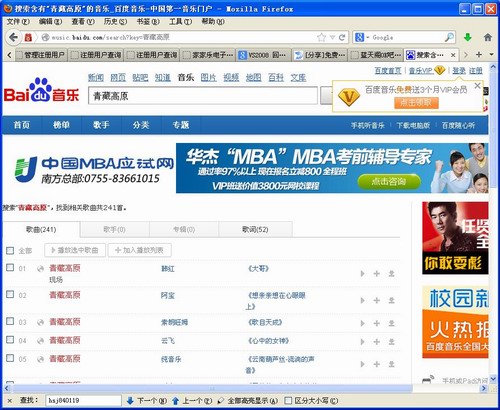Click 加入播放列表 button
Viewport: 500px width, 410px height.
139,250
